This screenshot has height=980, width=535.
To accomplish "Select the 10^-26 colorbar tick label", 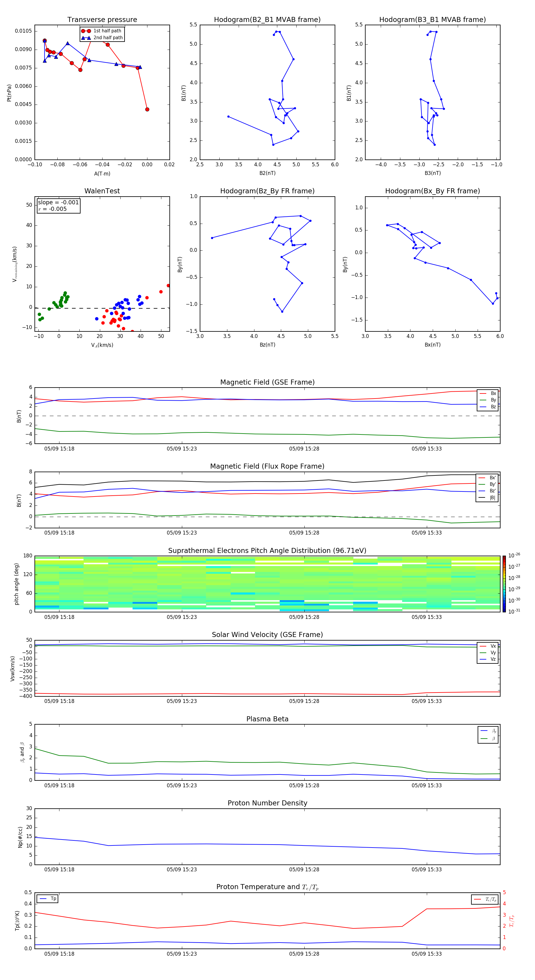I will tap(514, 555).
